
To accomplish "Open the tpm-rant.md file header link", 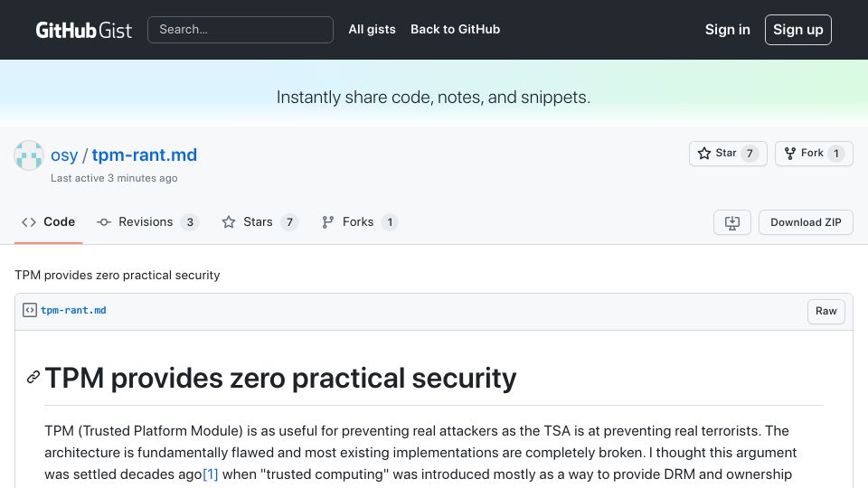I will point(73,310).
